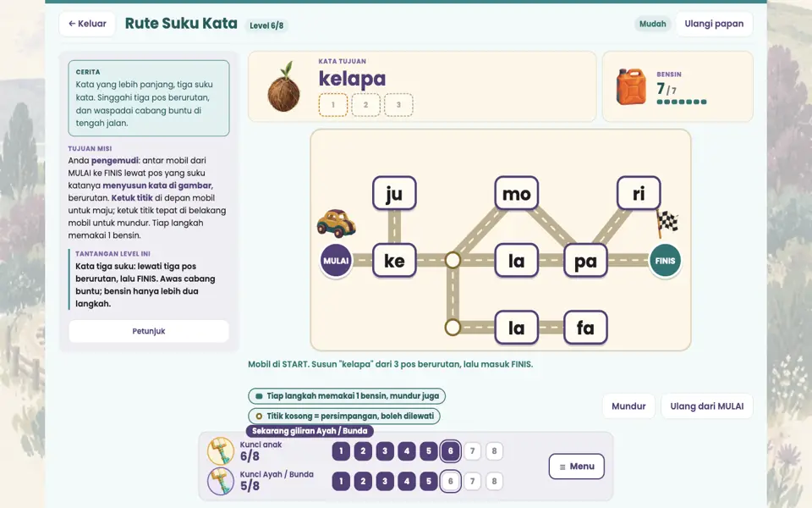Select level 1 in Kunci anak row
This screenshot has height=508, width=812.
click(x=341, y=451)
